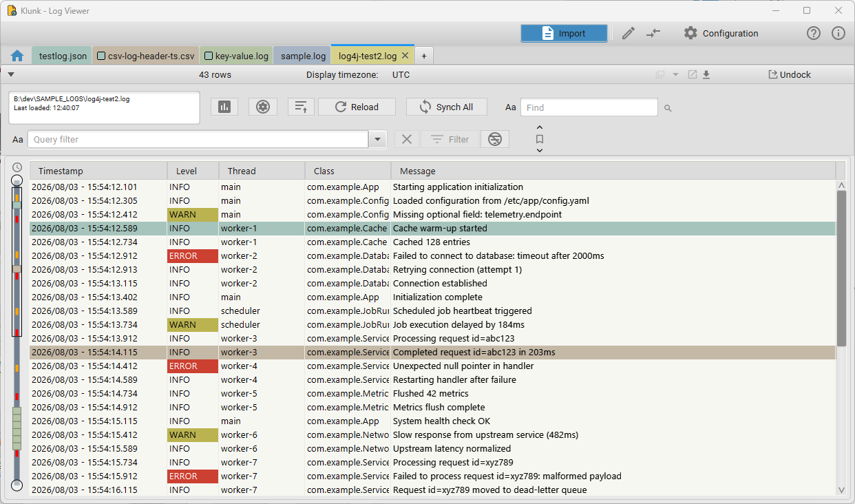Select the 'Cache warm-up started' row
Viewport: 855px width, 504px height.
tap(432, 228)
